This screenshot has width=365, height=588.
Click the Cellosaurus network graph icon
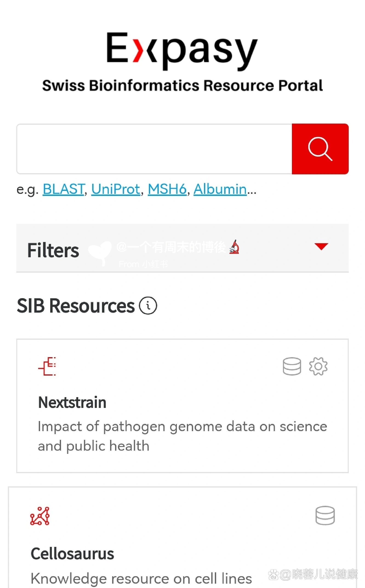tap(40, 516)
